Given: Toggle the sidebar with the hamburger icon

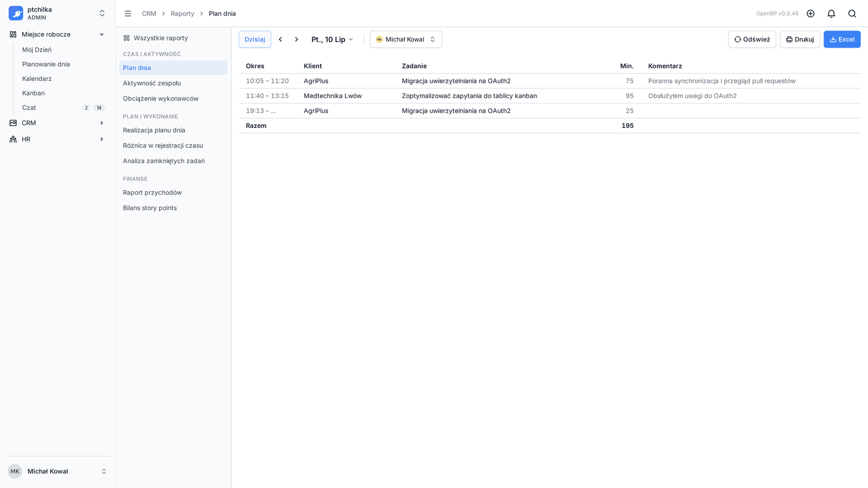Looking at the screenshot, I should (128, 14).
